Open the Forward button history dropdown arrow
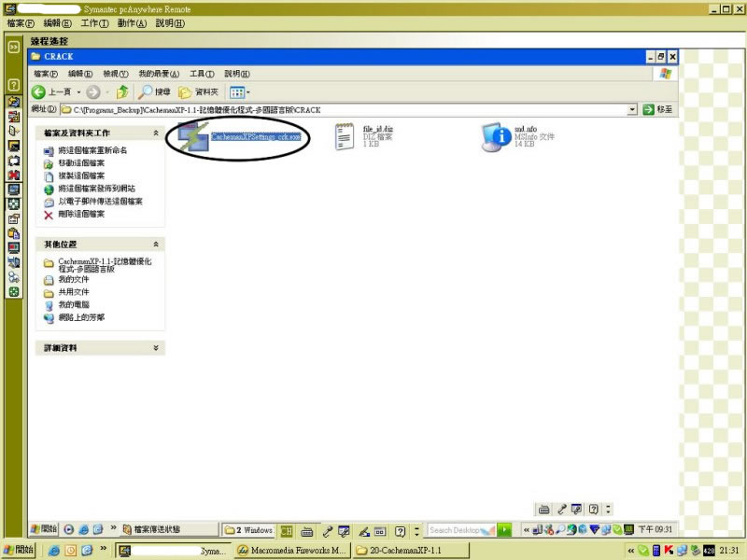 [107, 91]
